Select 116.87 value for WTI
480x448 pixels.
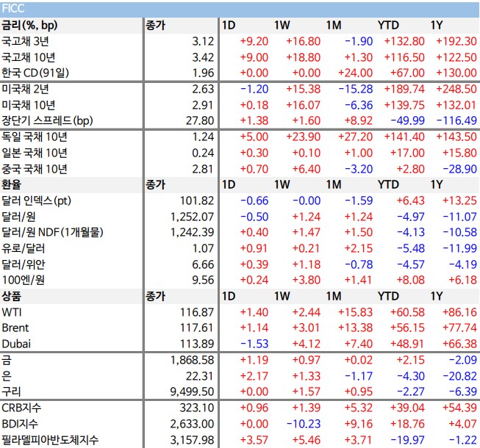coord(196,312)
